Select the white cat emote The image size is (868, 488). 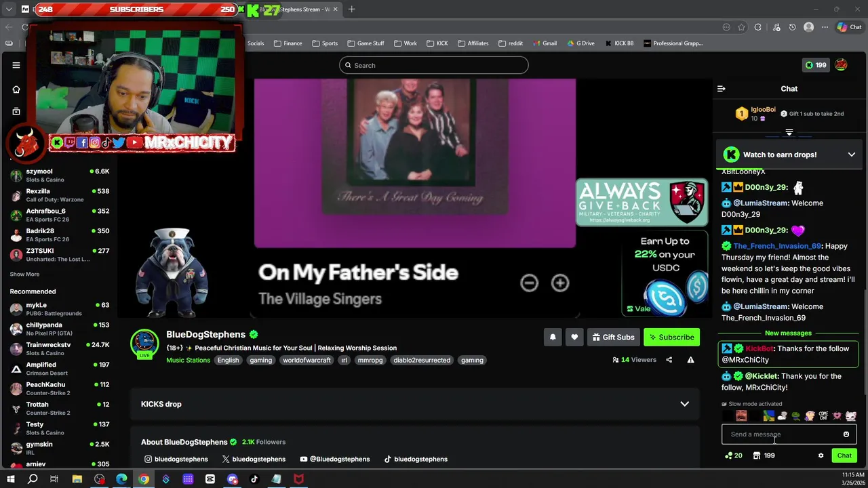pos(851,416)
